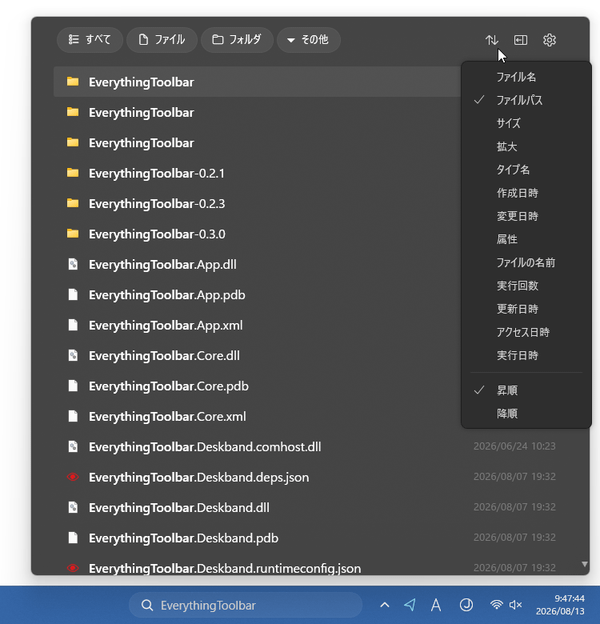Sort by 実行回数
Image resolution: width=600 pixels, height=624 pixels.
click(x=526, y=286)
